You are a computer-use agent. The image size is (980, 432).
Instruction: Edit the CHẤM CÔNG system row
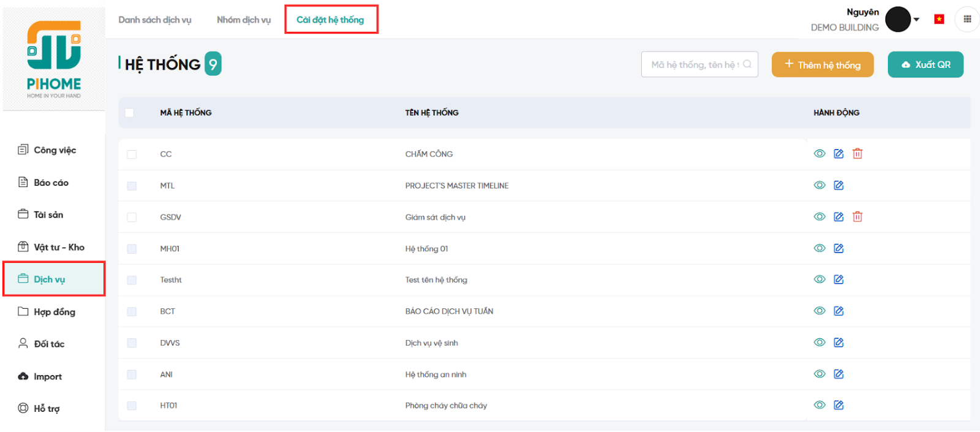click(x=839, y=154)
